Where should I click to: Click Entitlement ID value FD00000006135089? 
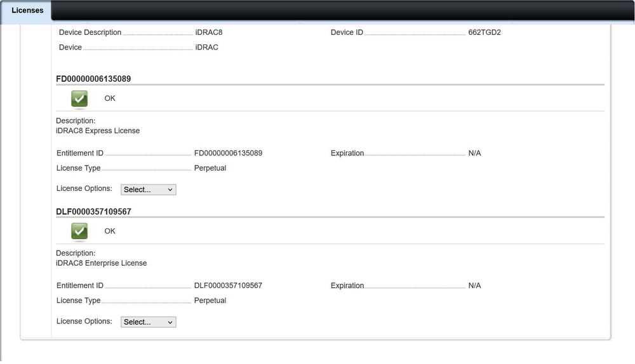click(x=228, y=153)
